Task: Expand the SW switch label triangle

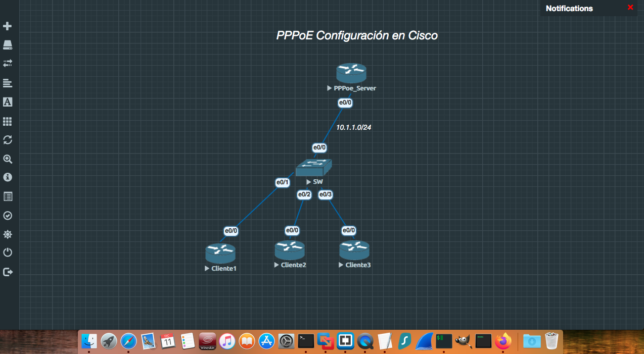Action: coord(308,182)
